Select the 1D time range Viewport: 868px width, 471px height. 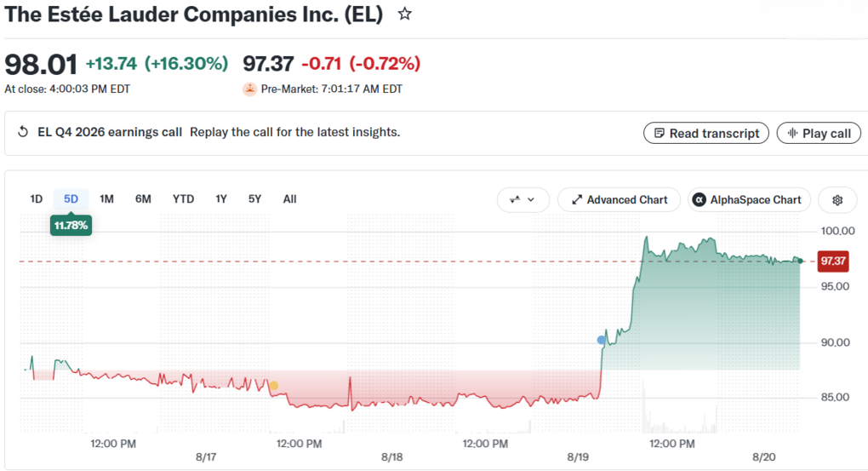(36, 199)
